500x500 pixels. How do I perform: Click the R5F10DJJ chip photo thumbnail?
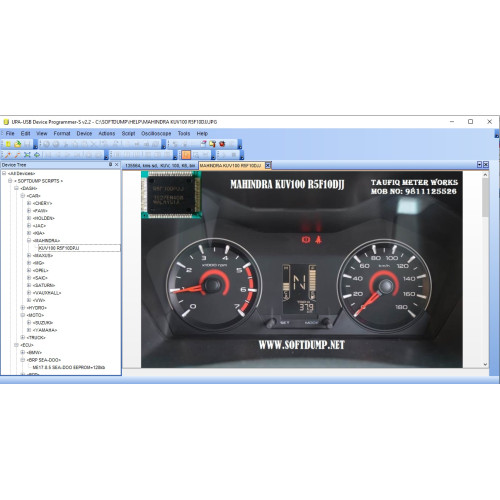click(x=171, y=195)
